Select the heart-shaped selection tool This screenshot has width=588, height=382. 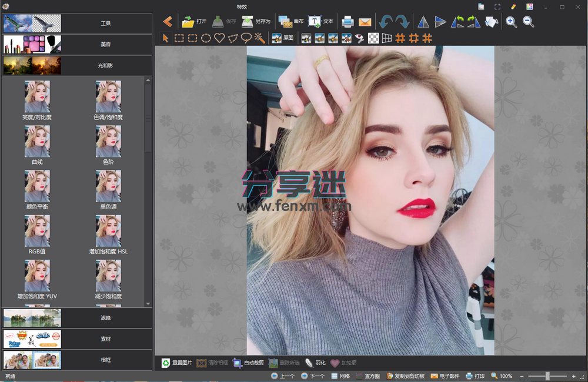click(x=219, y=38)
